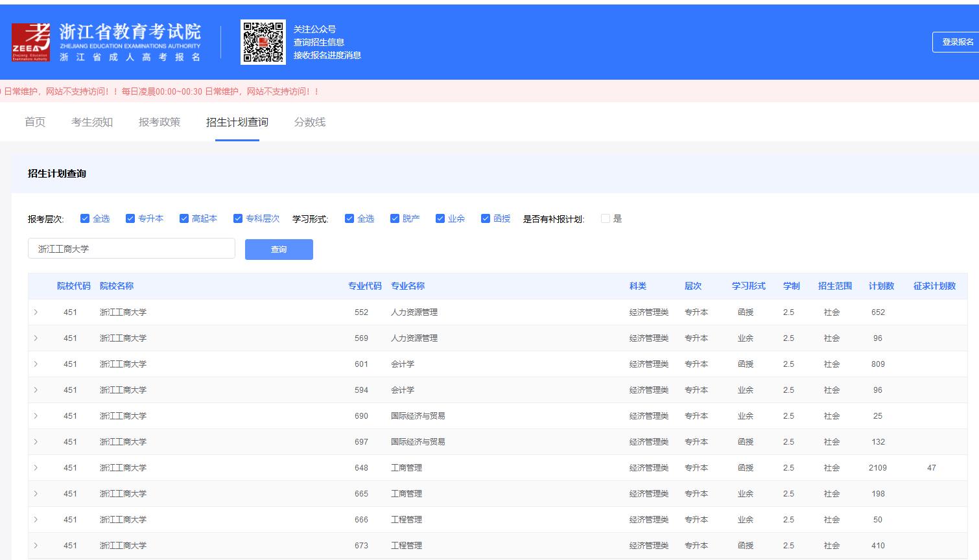Expand row for major code 552
This screenshot has width=979, height=560.
pyautogui.click(x=36, y=312)
